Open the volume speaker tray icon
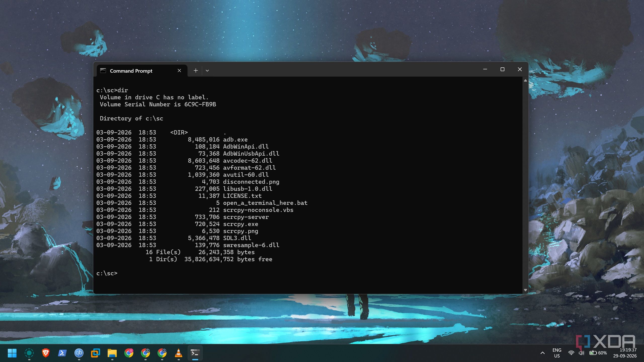644x362 pixels. (x=581, y=353)
